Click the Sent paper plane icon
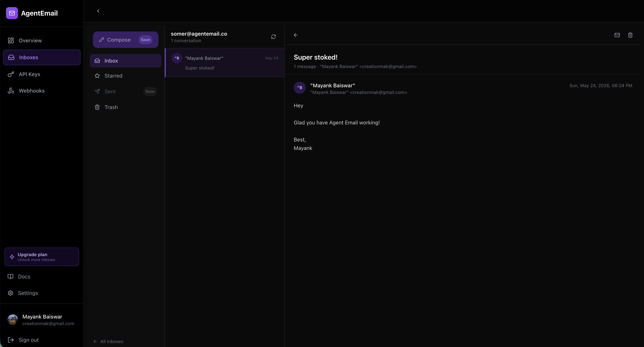Image resolution: width=644 pixels, height=347 pixels. coord(97,91)
